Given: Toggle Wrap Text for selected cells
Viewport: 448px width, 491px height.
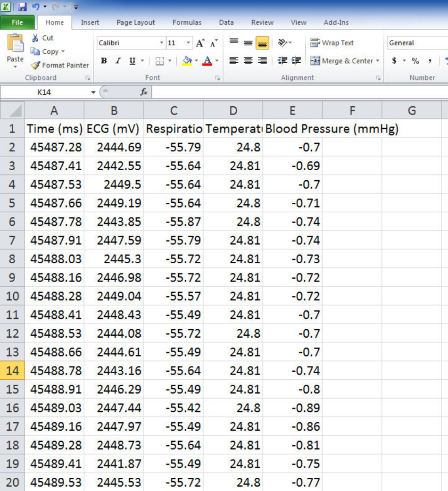Looking at the screenshot, I should click(332, 43).
